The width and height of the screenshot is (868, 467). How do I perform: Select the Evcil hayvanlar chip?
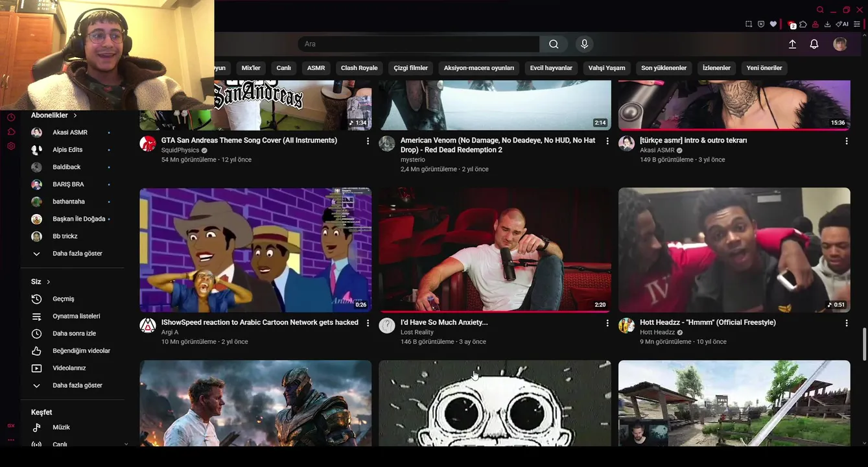coord(551,68)
